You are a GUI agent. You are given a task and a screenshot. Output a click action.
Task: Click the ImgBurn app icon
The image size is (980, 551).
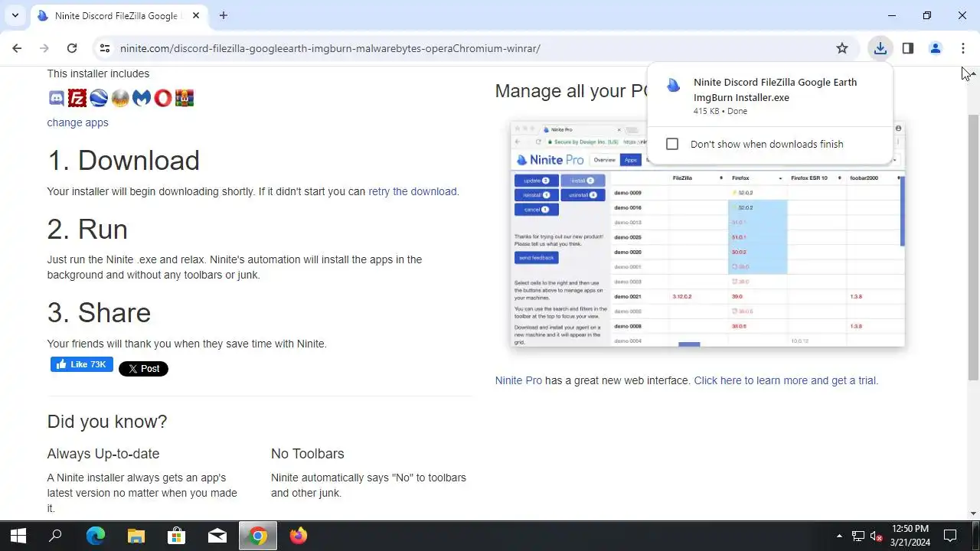120,98
